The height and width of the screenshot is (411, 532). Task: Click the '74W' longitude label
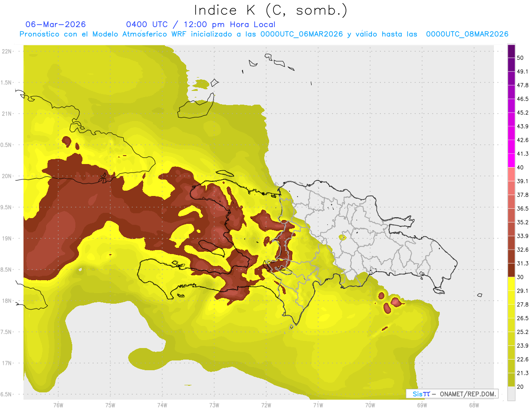[x=162, y=405]
